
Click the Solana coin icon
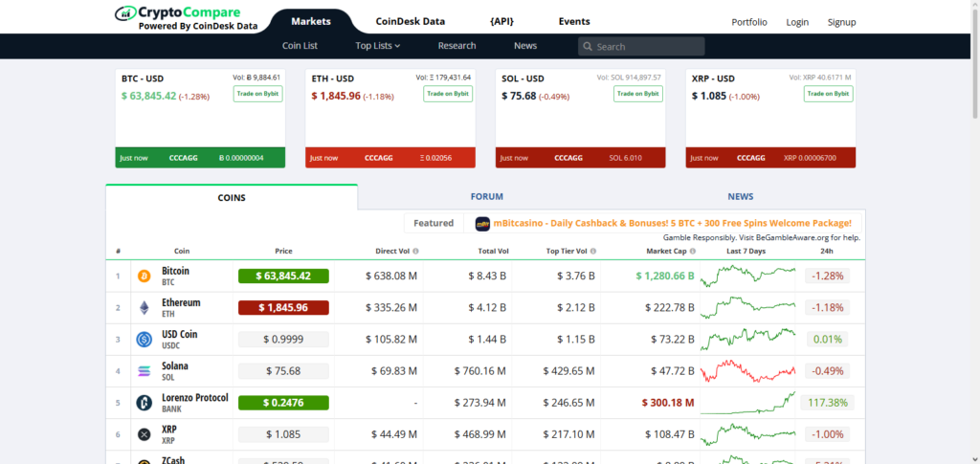point(144,371)
